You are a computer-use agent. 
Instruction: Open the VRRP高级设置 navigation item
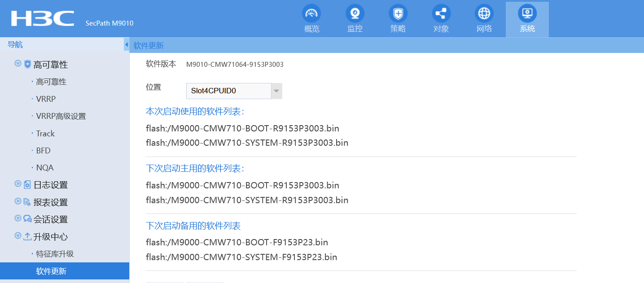(61, 116)
